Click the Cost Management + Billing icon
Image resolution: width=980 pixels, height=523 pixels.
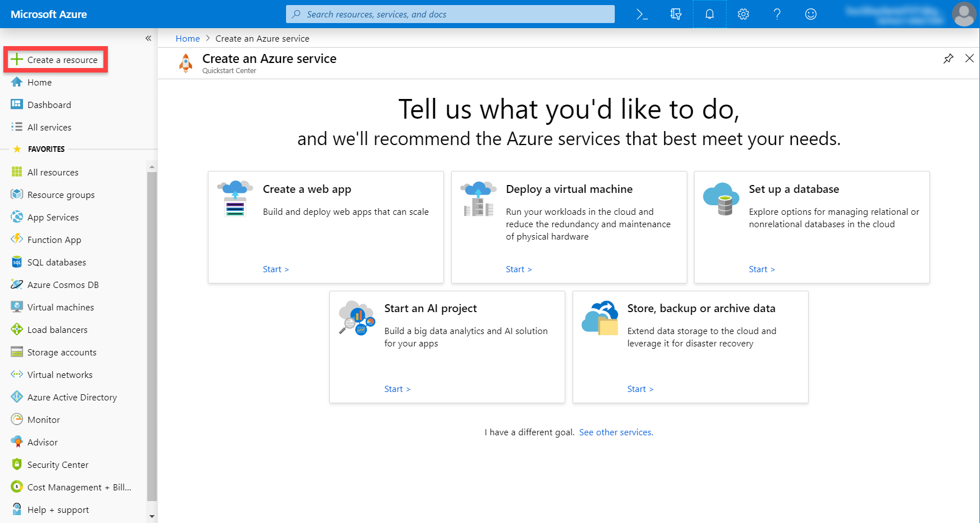pyautogui.click(x=17, y=487)
